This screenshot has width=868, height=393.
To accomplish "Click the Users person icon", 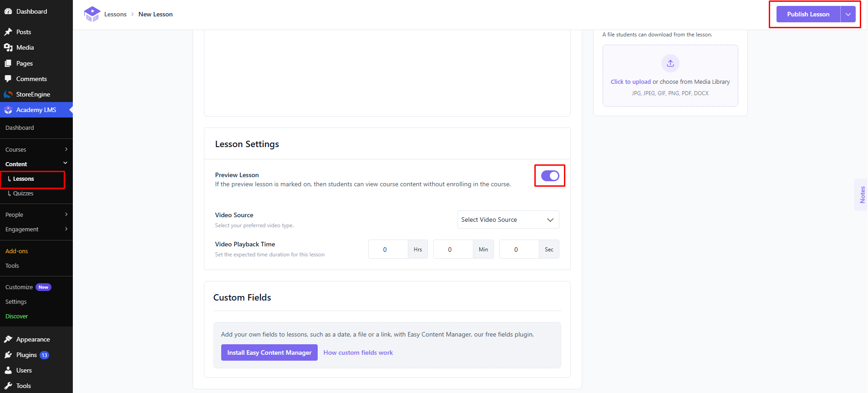I will coord(8,370).
